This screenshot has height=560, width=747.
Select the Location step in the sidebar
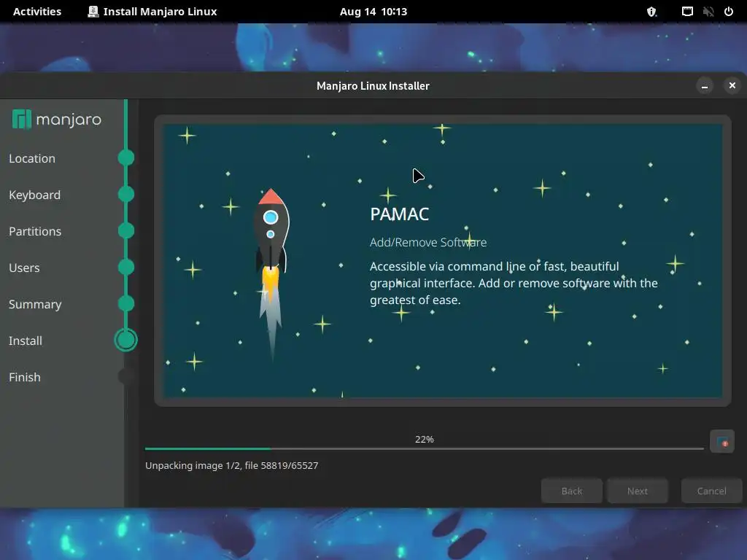[32, 158]
